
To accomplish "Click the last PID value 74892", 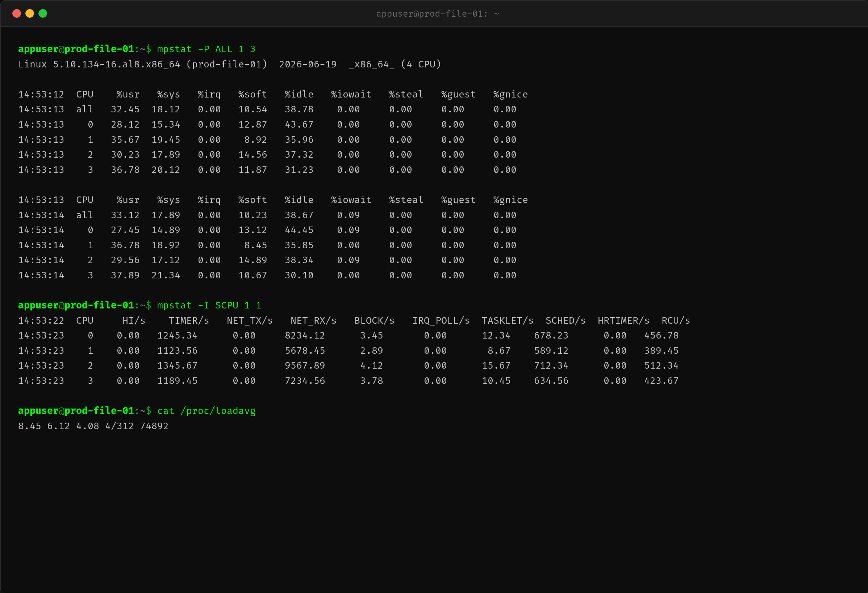I will (154, 426).
